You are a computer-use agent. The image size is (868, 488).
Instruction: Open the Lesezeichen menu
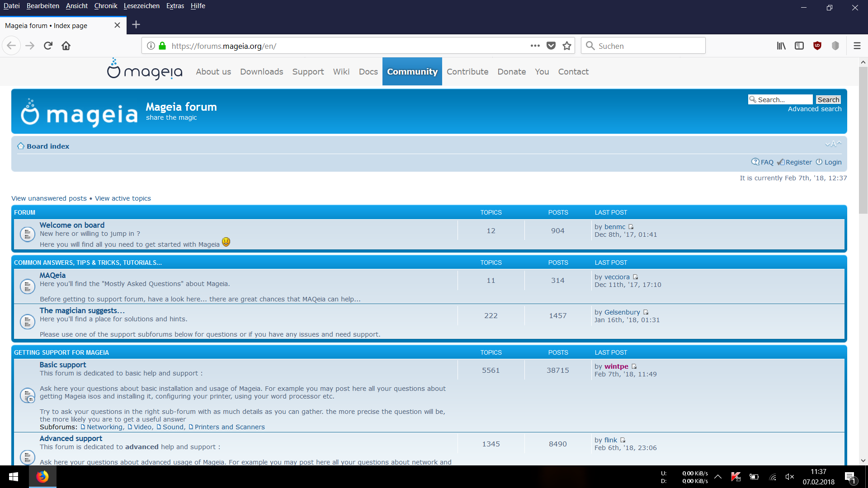coord(142,6)
